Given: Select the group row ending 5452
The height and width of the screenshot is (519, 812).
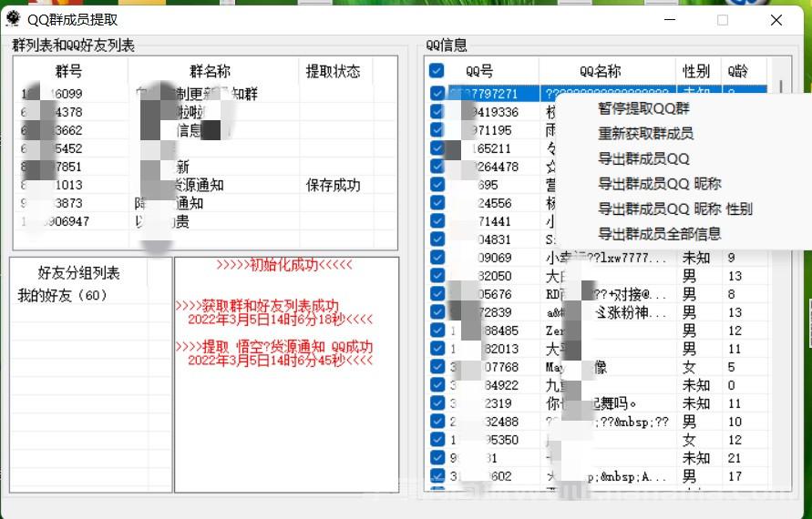Looking at the screenshot, I should (x=205, y=148).
